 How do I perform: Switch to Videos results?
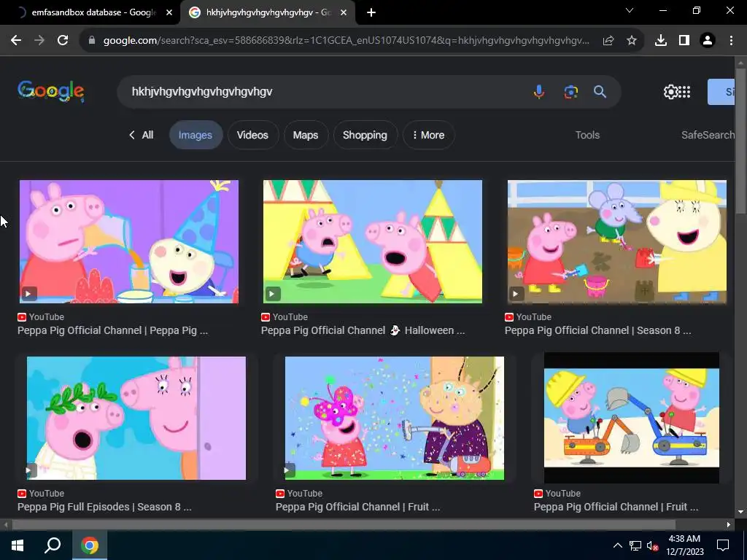[252, 135]
